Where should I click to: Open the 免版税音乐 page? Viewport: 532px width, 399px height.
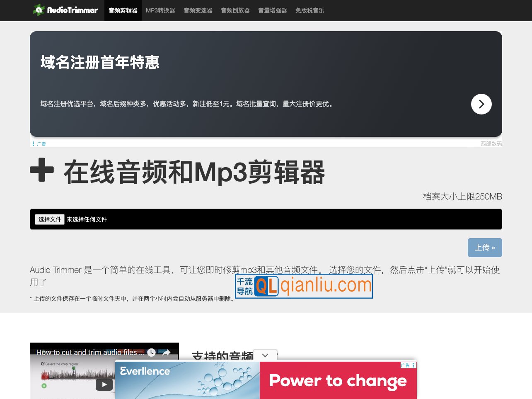(310, 10)
